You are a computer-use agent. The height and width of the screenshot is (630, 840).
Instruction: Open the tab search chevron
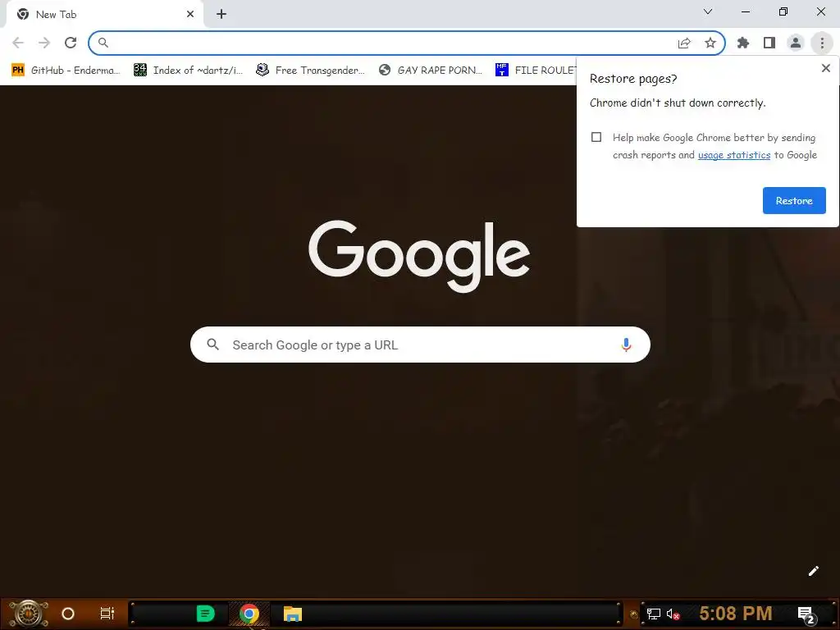[708, 11]
